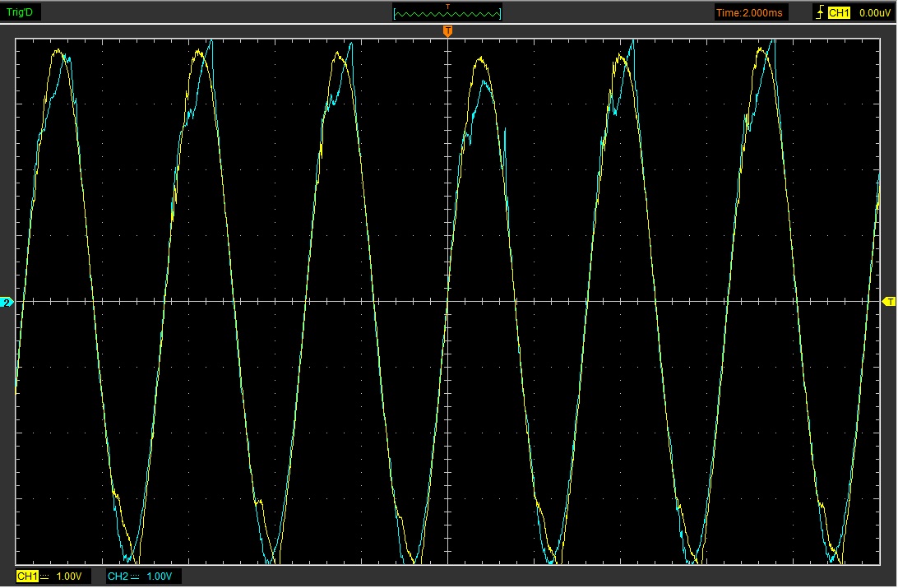Open the CH2 1.00V vertical scale setting
Viewport: 898px width, 588px height.
(x=160, y=576)
